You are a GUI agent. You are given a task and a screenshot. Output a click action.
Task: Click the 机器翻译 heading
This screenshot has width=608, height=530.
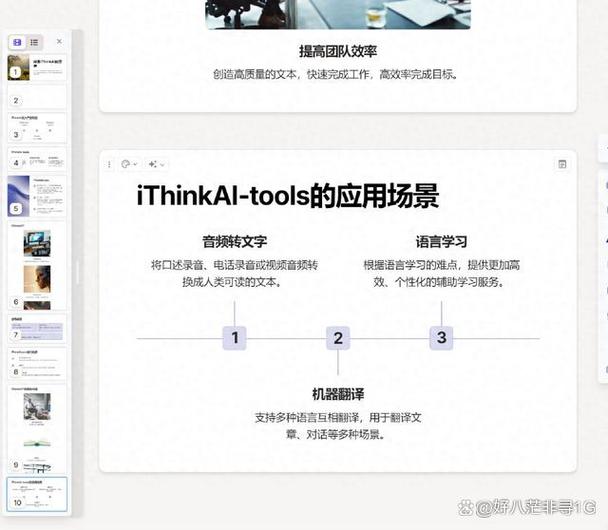point(338,394)
